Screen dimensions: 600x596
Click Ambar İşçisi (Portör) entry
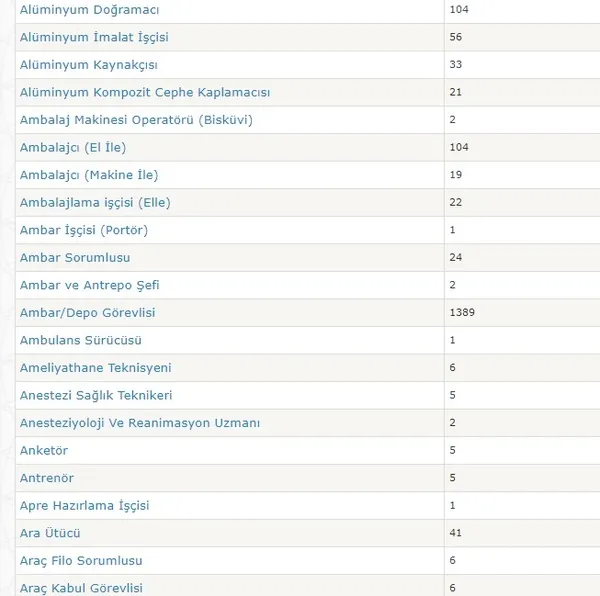[84, 230]
